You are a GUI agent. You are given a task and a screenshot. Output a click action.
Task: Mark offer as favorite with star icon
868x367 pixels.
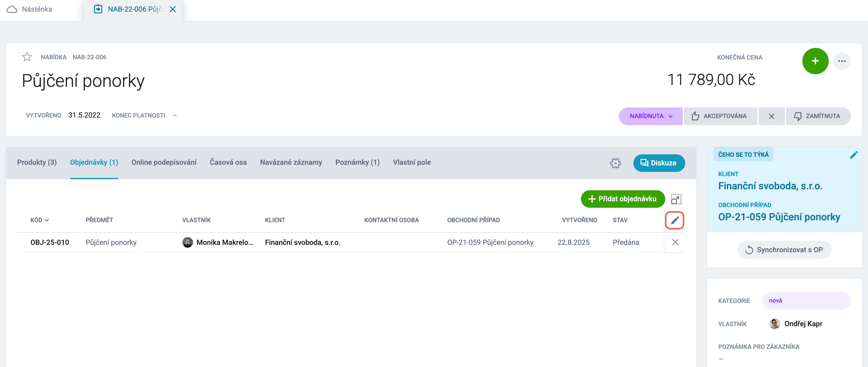(x=27, y=57)
